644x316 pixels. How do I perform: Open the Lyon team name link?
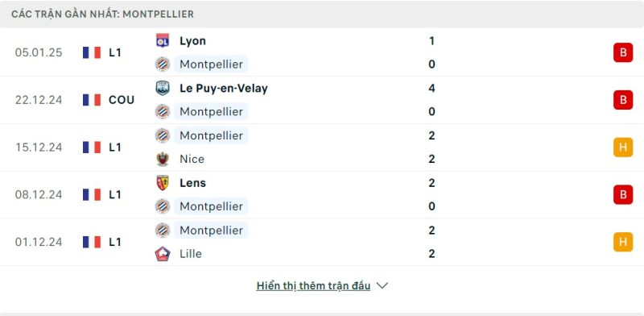192,41
